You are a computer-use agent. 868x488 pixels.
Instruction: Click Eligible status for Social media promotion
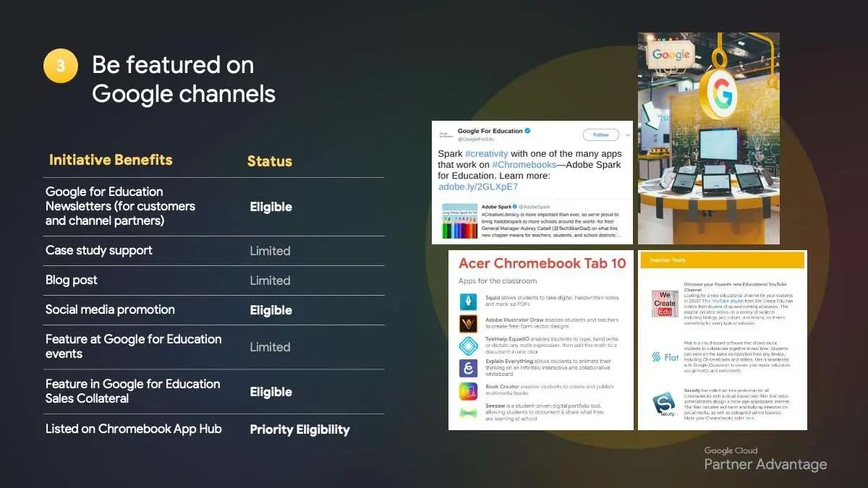pos(271,310)
